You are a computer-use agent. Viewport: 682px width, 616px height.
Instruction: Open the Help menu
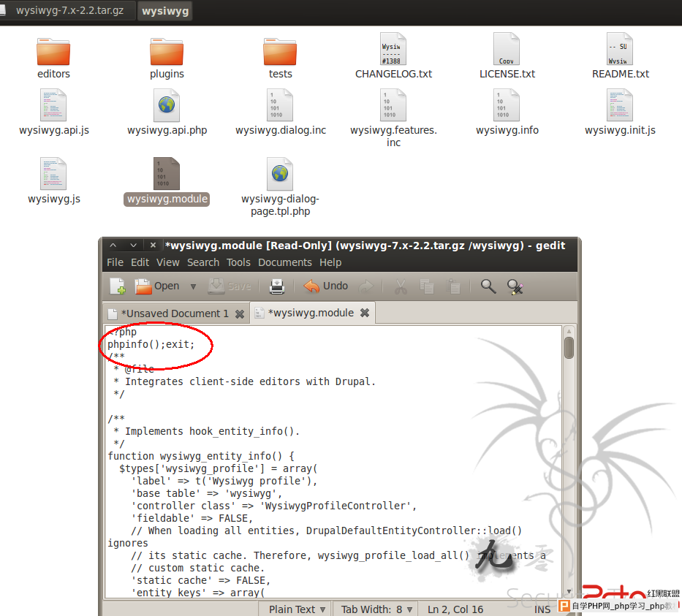click(330, 262)
